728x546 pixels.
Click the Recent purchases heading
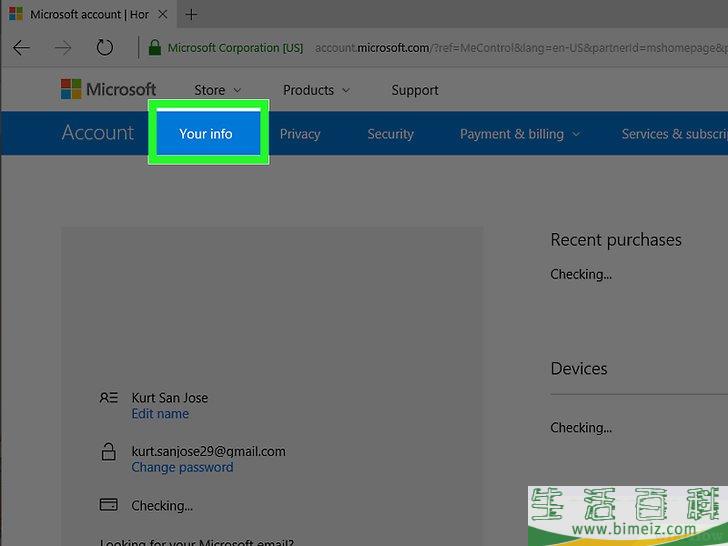[616, 240]
